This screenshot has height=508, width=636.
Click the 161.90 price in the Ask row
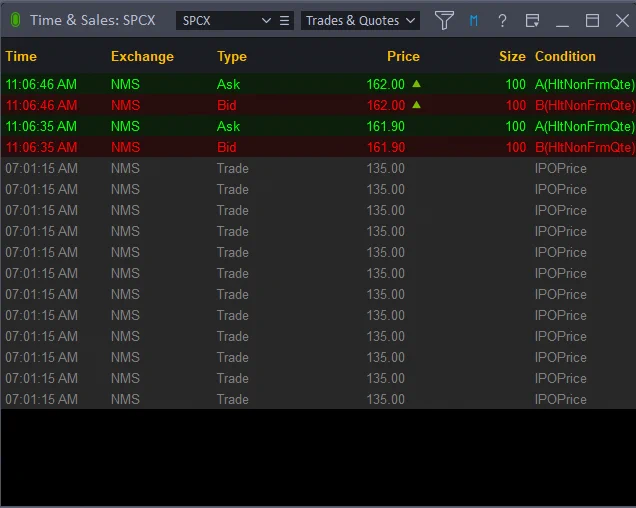pos(385,127)
